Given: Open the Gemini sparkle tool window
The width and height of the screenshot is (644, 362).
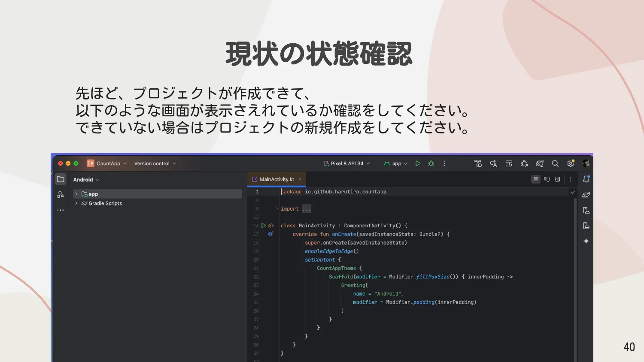Looking at the screenshot, I should [586, 241].
